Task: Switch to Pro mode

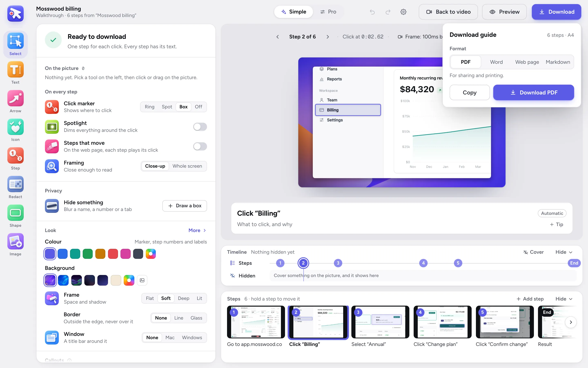Action: (x=328, y=12)
